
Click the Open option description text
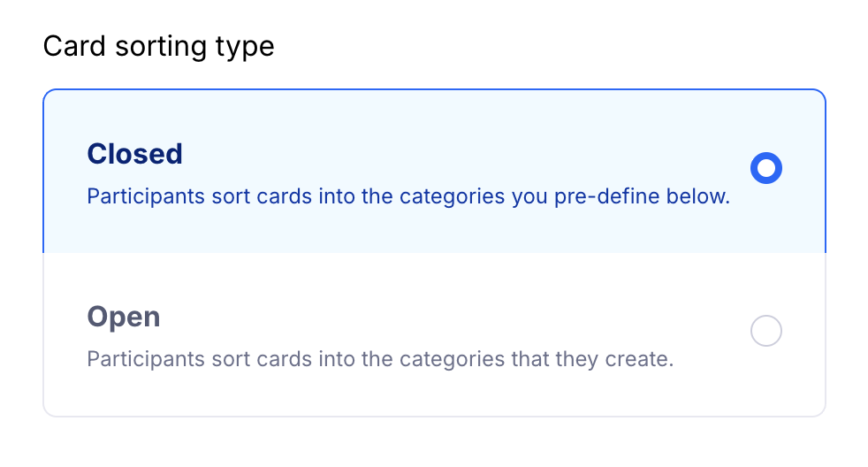click(x=380, y=360)
